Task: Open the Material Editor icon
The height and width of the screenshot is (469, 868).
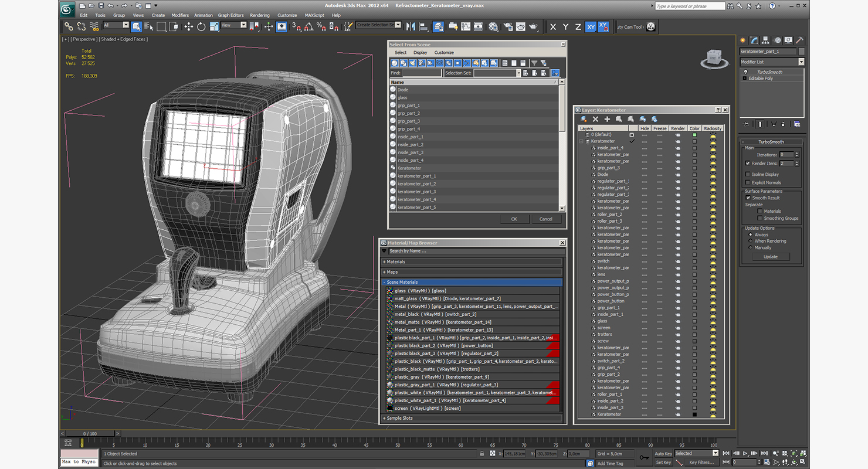Action: [493, 26]
